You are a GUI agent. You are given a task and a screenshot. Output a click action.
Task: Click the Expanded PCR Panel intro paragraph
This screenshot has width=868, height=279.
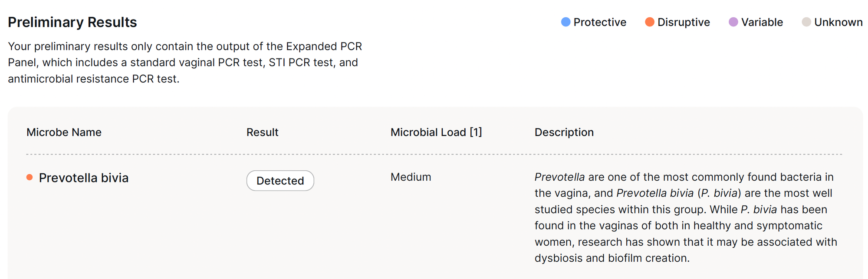point(185,62)
